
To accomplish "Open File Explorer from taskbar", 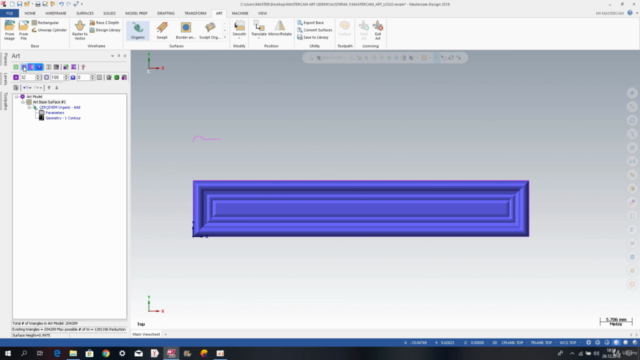I will (x=73, y=353).
